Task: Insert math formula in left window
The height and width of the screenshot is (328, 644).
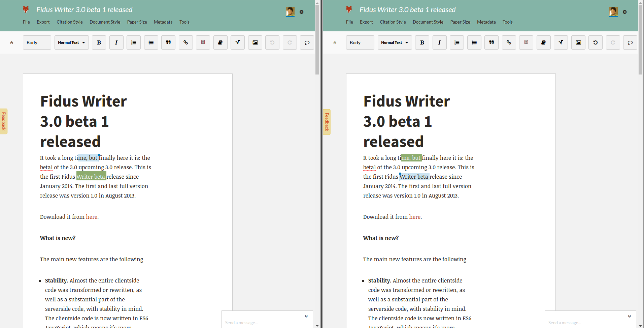Action: (238, 42)
